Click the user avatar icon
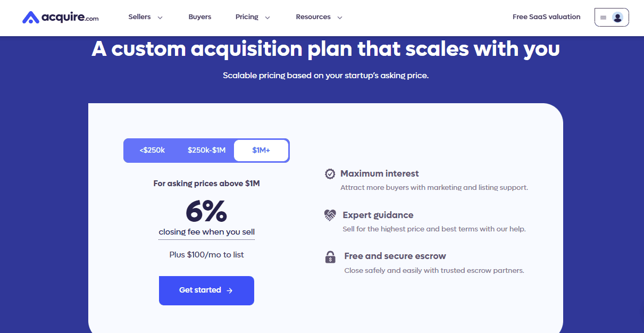This screenshot has height=333, width=644. (x=617, y=17)
